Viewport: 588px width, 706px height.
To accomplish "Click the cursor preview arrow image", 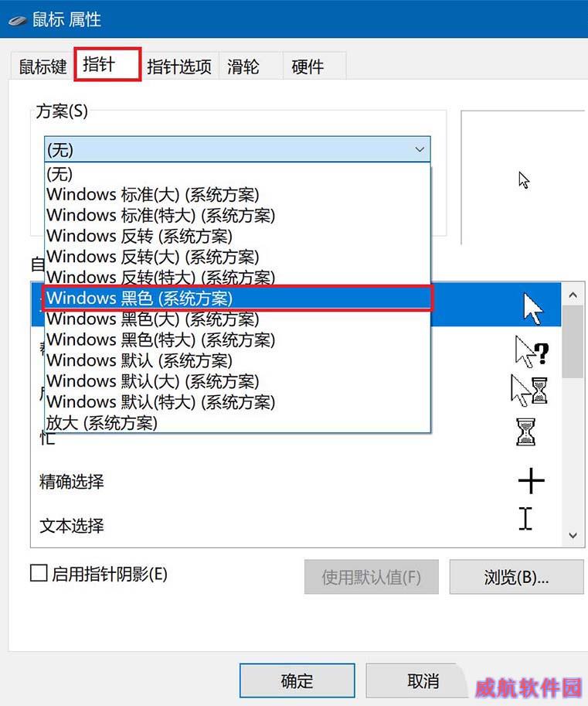I will click(x=524, y=179).
